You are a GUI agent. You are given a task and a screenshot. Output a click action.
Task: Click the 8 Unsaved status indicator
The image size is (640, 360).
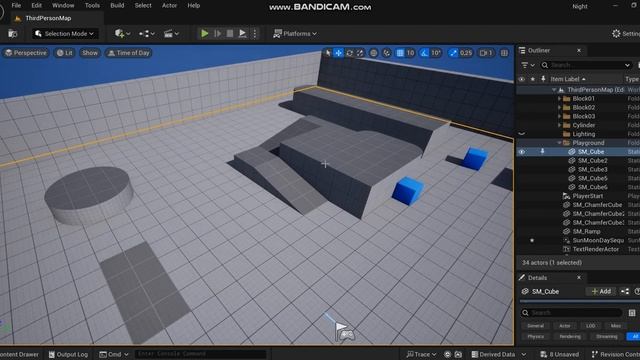pos(560,354)
